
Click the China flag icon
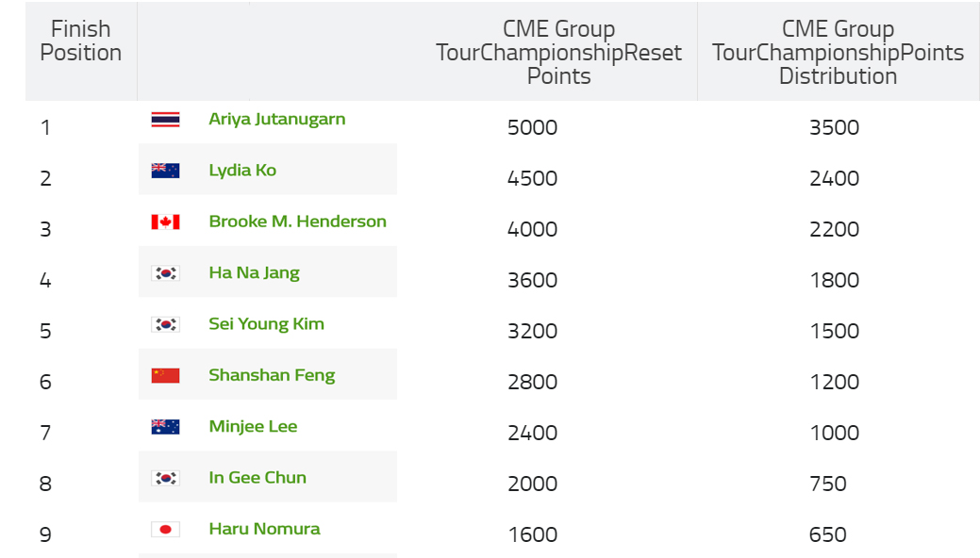[166, 375]
